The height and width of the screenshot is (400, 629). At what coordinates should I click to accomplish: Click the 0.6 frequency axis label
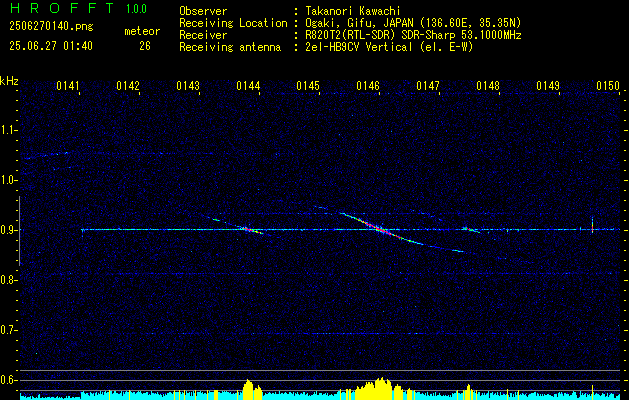coord(8,380)
